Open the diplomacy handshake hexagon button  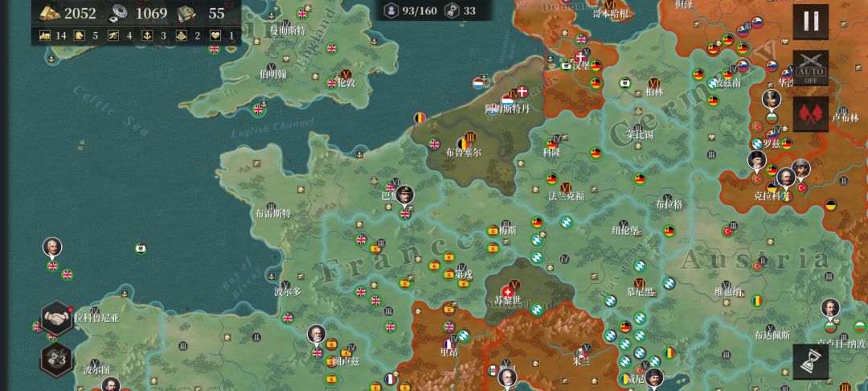pyautogui.click(x=57, y=318)
